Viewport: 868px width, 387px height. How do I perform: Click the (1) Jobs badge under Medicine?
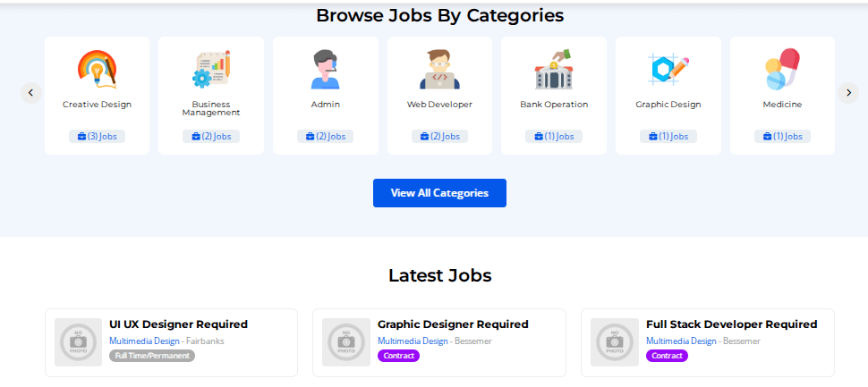(782, 137)
